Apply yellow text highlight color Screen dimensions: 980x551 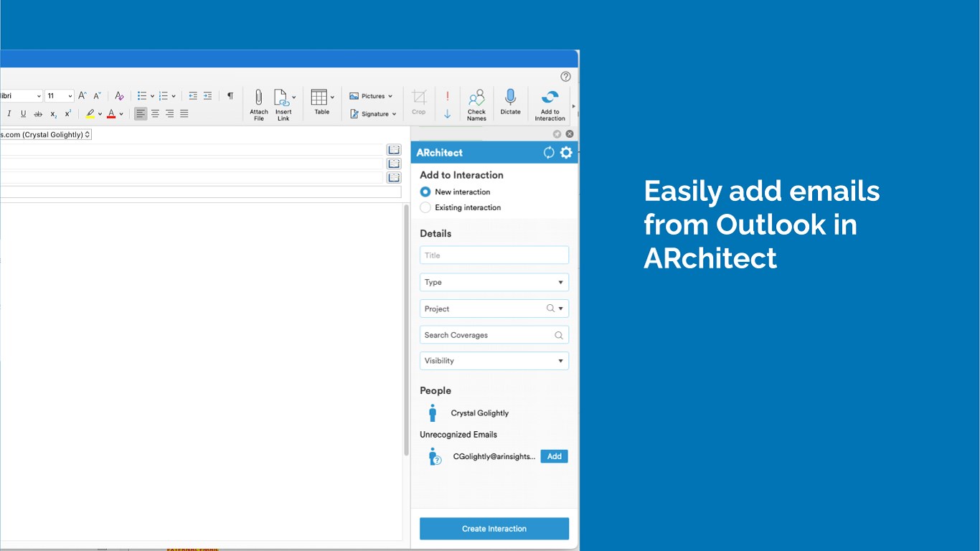click(x=90, y=113)
